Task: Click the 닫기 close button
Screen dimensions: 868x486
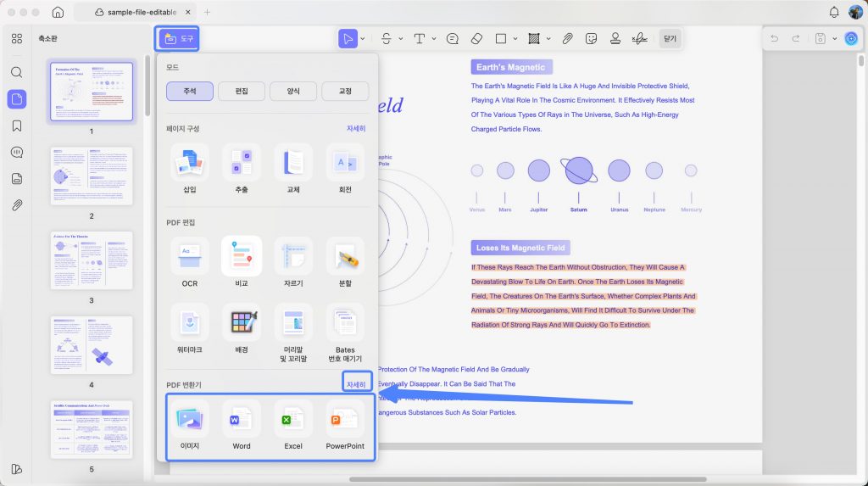Action: point(670,39)
